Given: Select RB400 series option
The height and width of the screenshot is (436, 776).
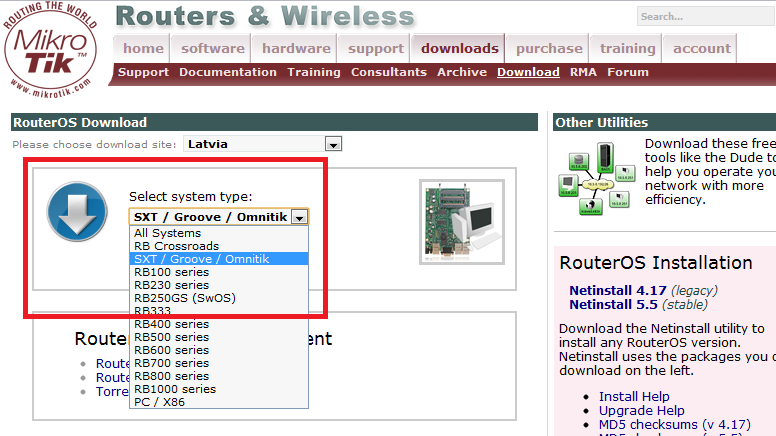Looking at the screenshot, I should tap(219, 324).
